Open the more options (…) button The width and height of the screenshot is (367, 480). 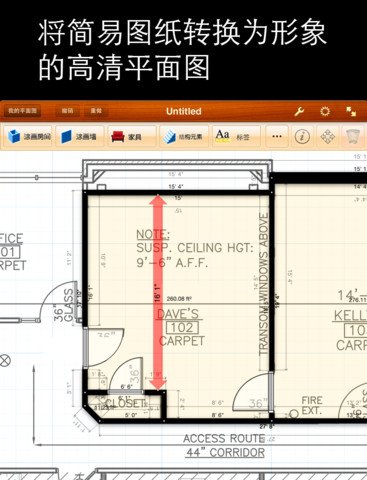277,136
